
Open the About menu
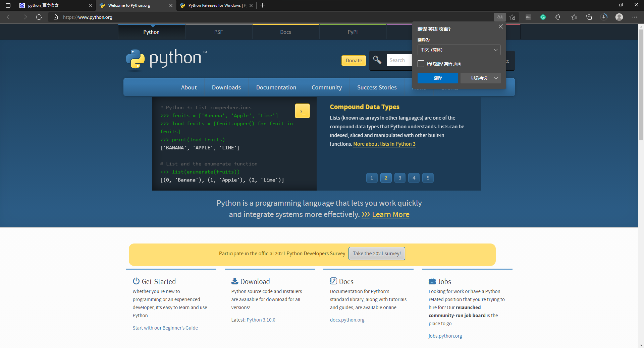(189, 87)
